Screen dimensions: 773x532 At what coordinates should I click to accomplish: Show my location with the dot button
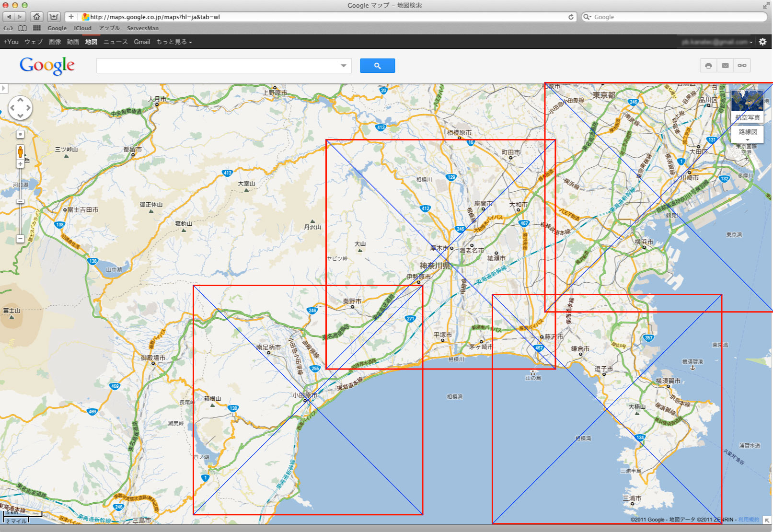coord(20,134)
